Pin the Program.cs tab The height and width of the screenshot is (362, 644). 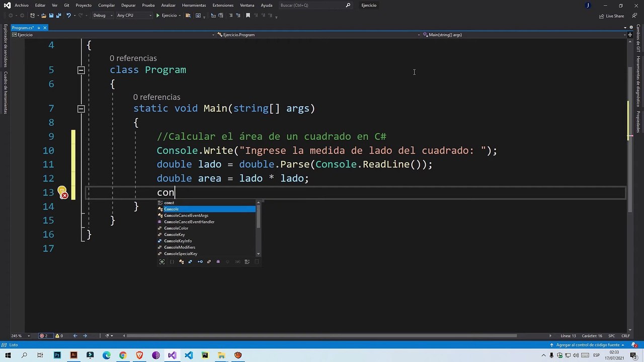coord(39,28)
